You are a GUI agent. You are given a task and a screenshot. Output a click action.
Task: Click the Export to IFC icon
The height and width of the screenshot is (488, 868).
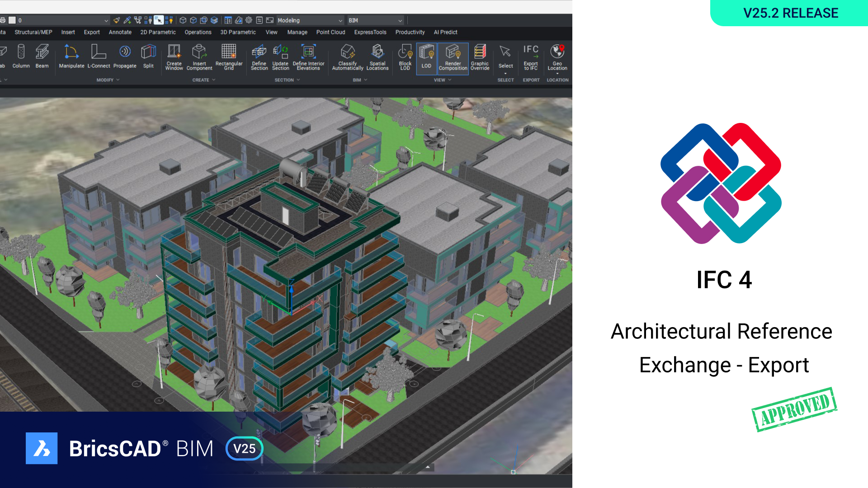pyautogui.click(x=531, y=56)
